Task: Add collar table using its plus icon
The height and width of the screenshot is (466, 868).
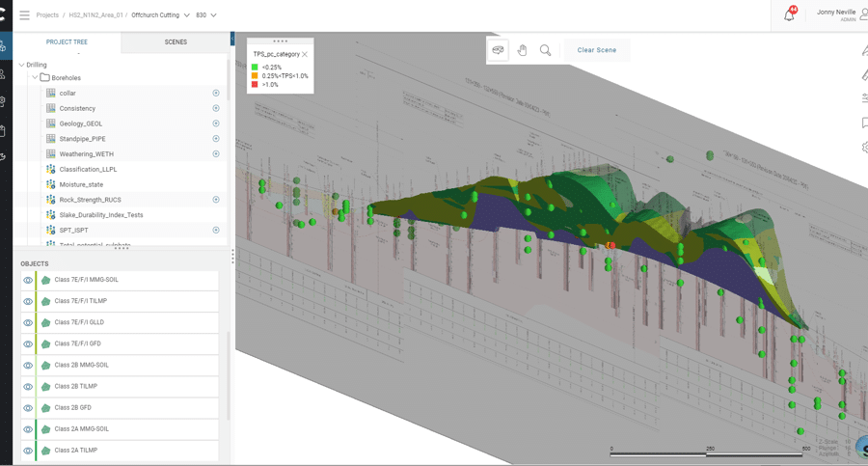Action: click(x=216, y=94)
